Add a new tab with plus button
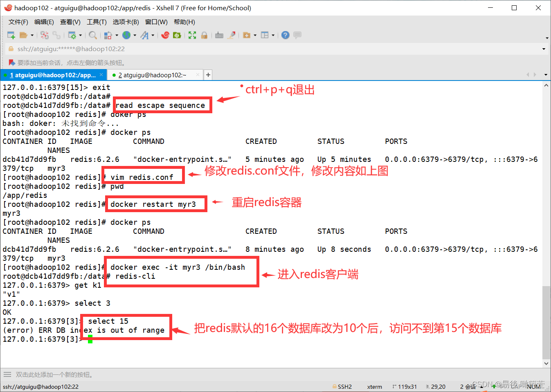551x392 pixels. [x=208, y=75]
